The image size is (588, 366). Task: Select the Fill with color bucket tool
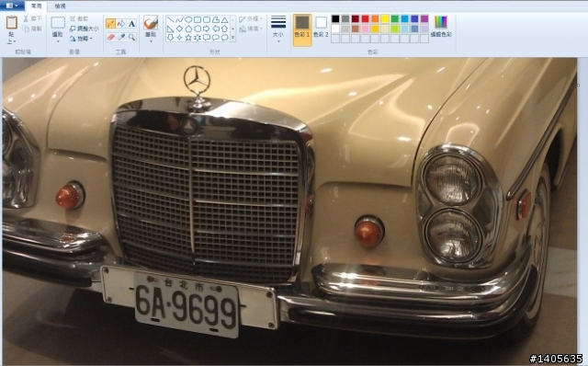121,24
